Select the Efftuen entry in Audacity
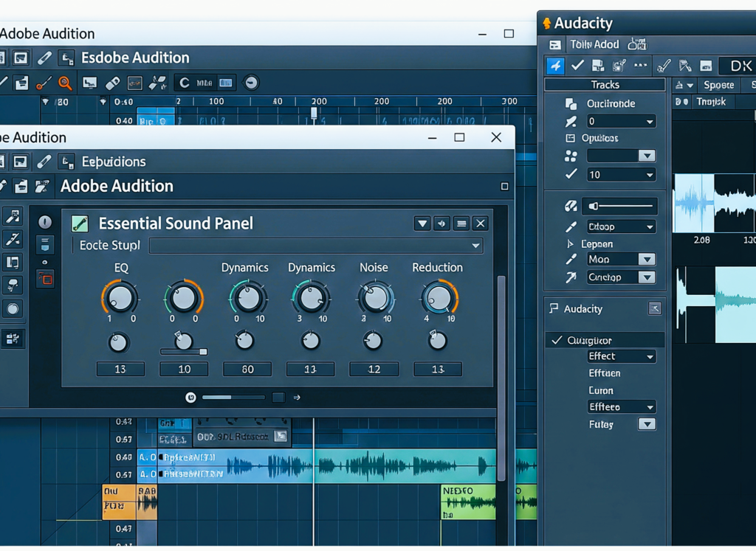Screen dimensions: 756x551 604,373
